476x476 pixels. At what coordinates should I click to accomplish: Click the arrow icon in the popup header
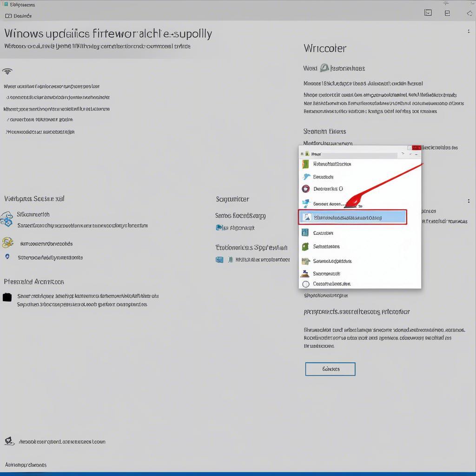403,154
